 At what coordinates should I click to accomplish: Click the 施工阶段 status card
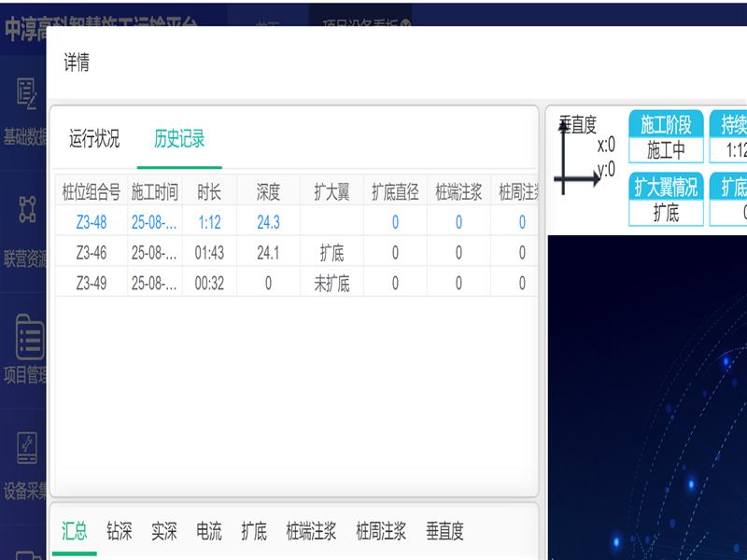[666, 137]
